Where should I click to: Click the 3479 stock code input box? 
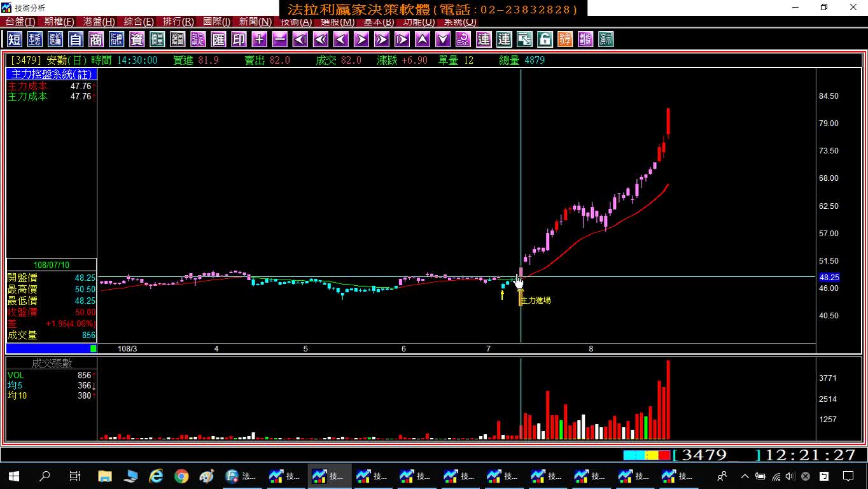tap(717, 455)
